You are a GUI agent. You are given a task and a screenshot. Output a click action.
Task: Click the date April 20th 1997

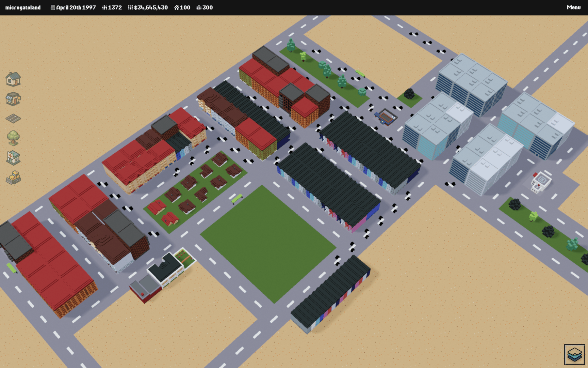tap(76, 7)
